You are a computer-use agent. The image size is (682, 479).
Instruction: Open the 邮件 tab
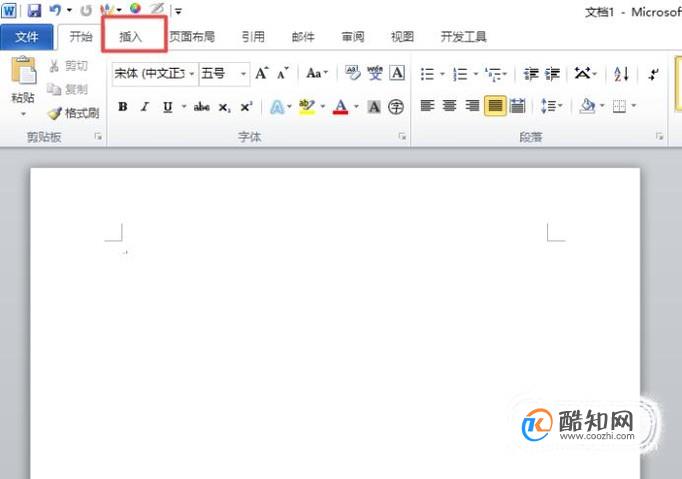(x=303, y=37)
